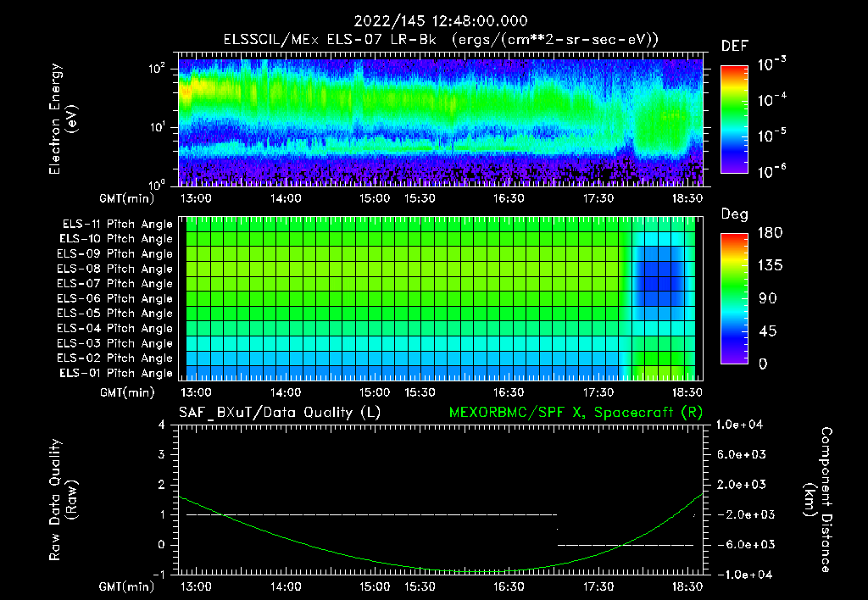Select the ELS-10 Pitch Angle row label
868x600 pixels.
(115, 239)
